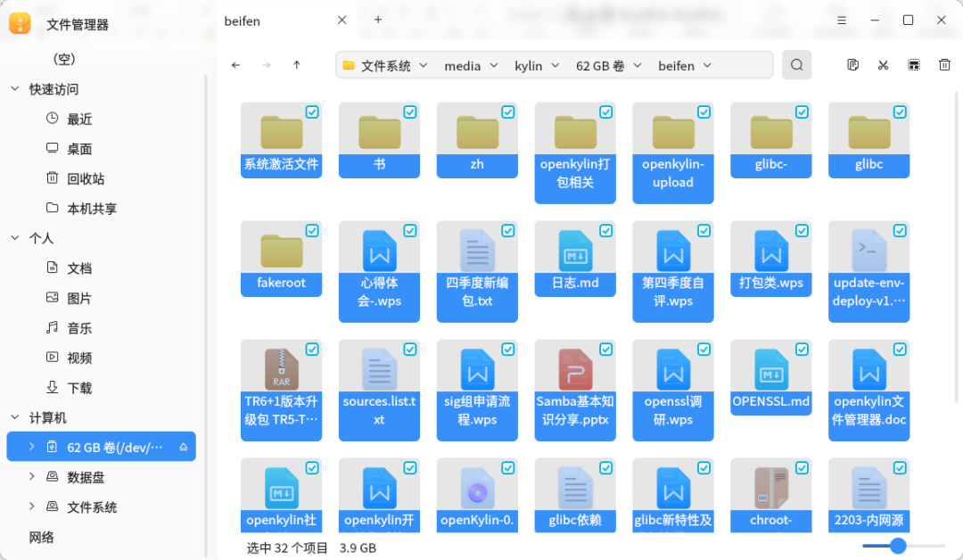Select the glibc- folder icon
The width and height of the screenshot is (963, 560).
coord(770,131)
